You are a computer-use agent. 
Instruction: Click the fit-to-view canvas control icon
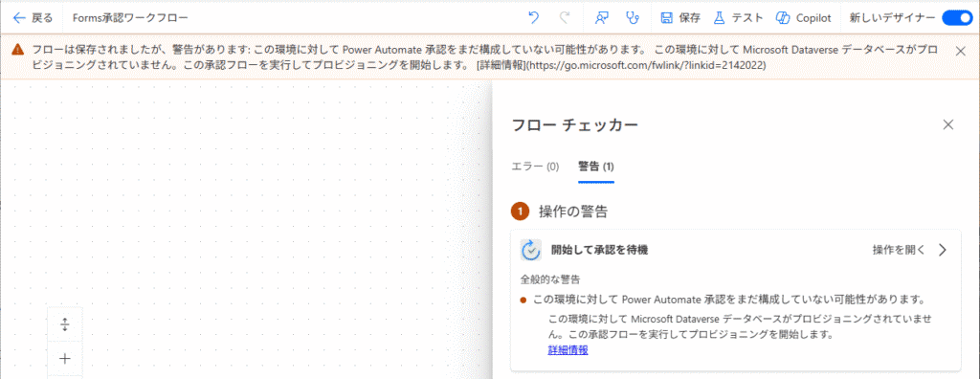pyautogui.click(x=65, y=325)
